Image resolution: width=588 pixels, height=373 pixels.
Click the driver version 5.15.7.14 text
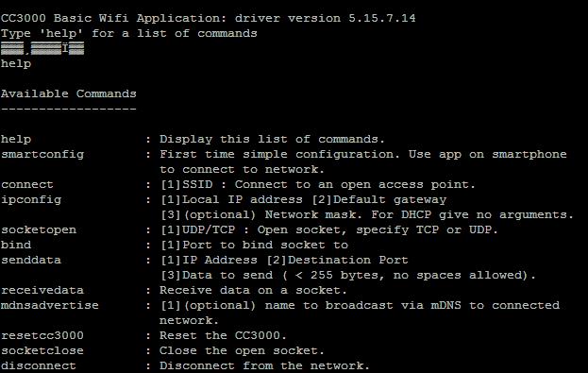(x=325, y=18)
